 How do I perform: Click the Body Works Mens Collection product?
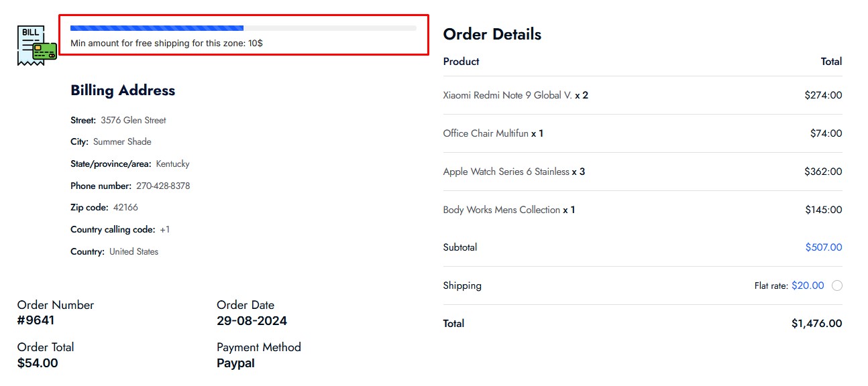coord(501,210)
